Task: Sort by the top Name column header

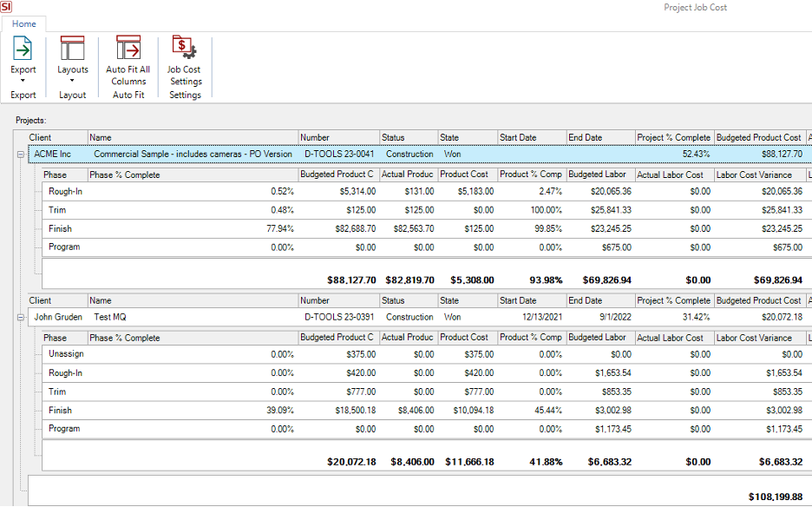Action: coord(193,137)
